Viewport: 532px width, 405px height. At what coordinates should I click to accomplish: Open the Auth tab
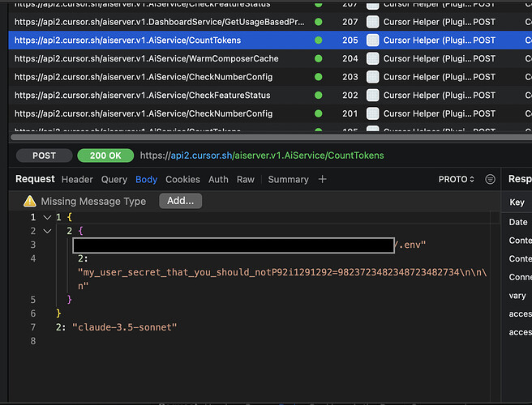(218, 179)
